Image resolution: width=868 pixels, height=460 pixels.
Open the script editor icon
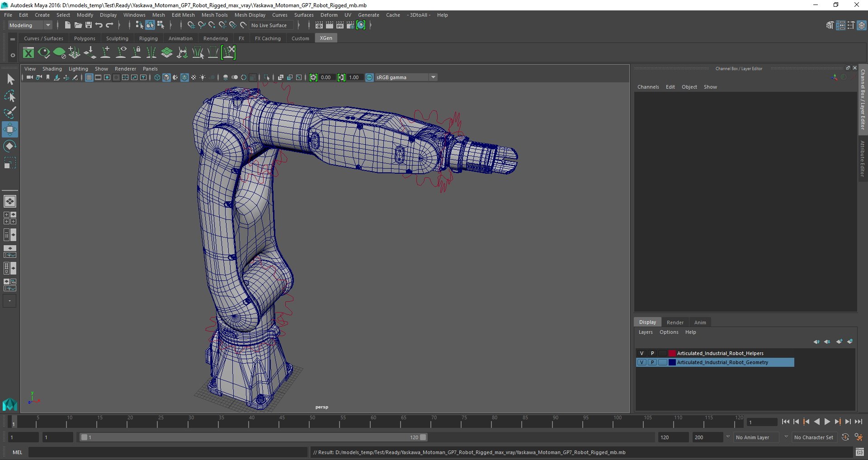[859, 452]
